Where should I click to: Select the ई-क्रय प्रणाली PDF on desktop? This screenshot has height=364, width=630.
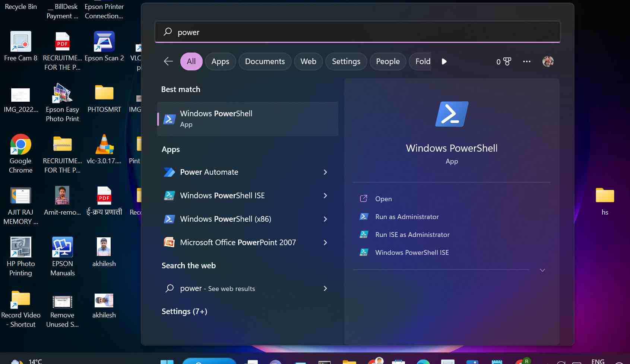coord(104,200)
